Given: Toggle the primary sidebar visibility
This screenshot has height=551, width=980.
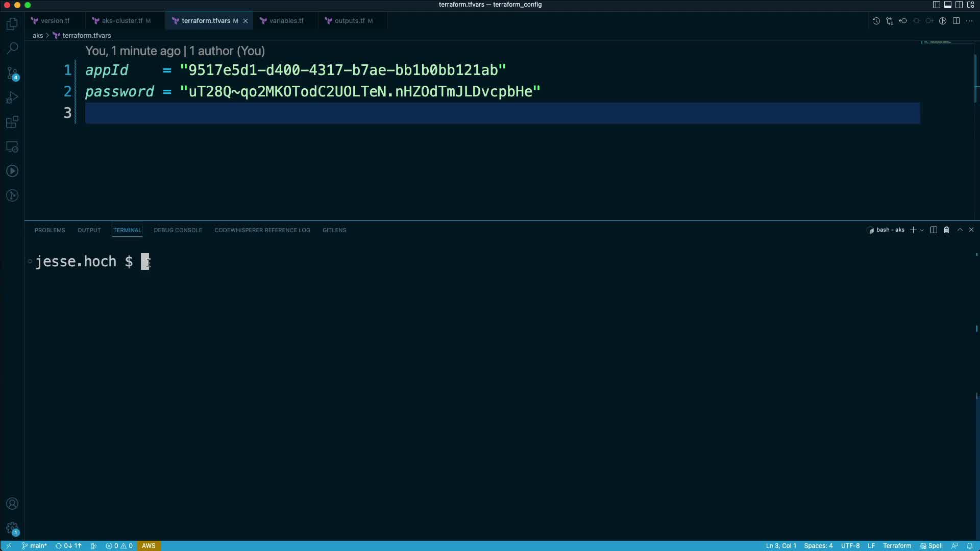Looking at the screenshot, I should [936, 5].
